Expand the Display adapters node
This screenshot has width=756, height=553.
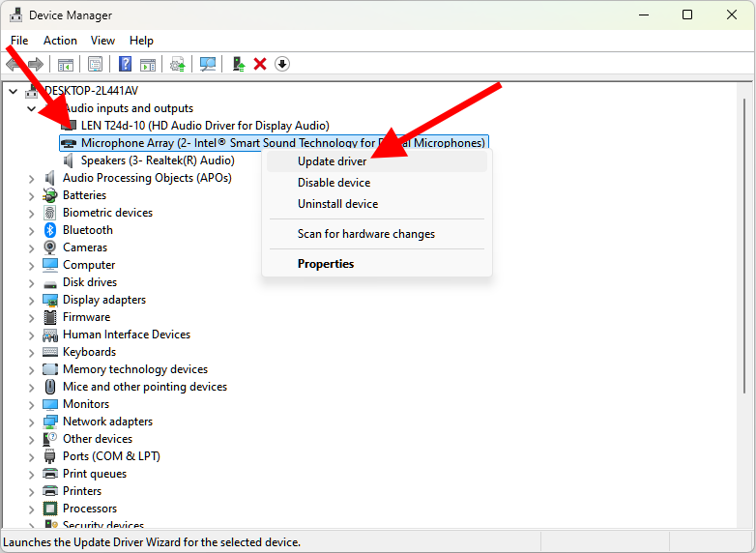click(32, 300)
